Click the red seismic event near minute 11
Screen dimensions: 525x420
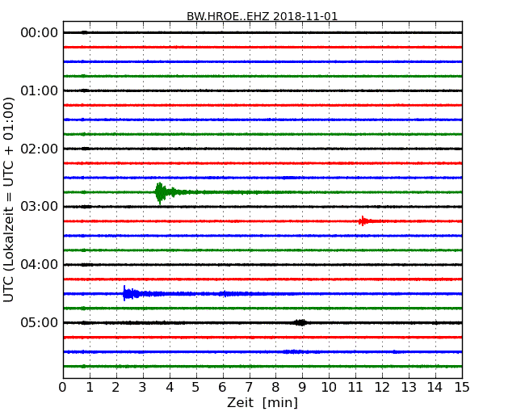coord(363,221)
